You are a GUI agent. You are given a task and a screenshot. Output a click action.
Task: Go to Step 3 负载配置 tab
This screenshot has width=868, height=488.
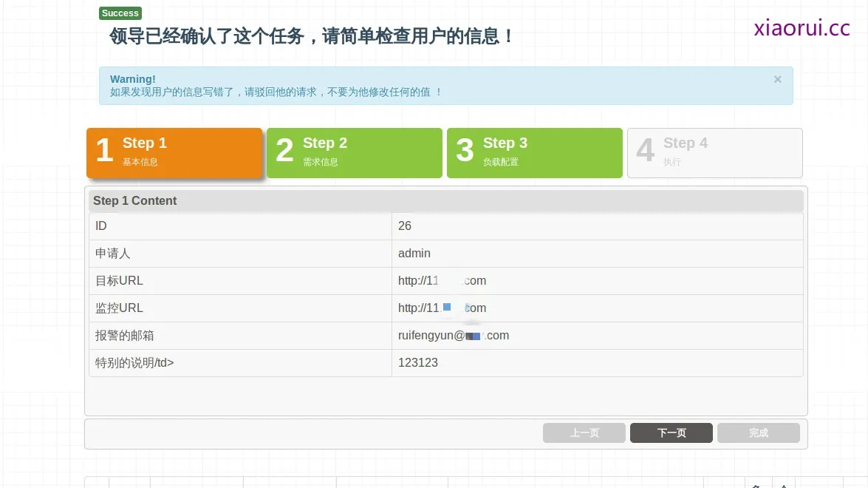click(535, 153)
